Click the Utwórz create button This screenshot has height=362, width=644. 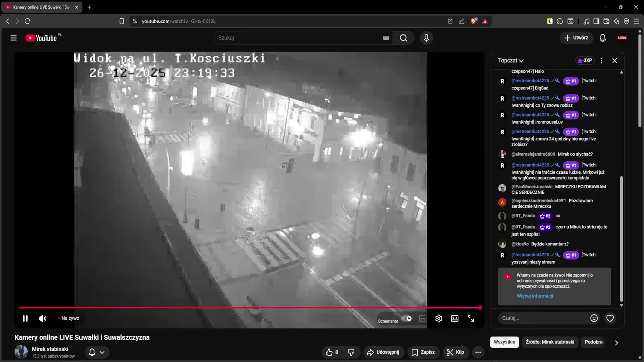[x=576, y=38]
